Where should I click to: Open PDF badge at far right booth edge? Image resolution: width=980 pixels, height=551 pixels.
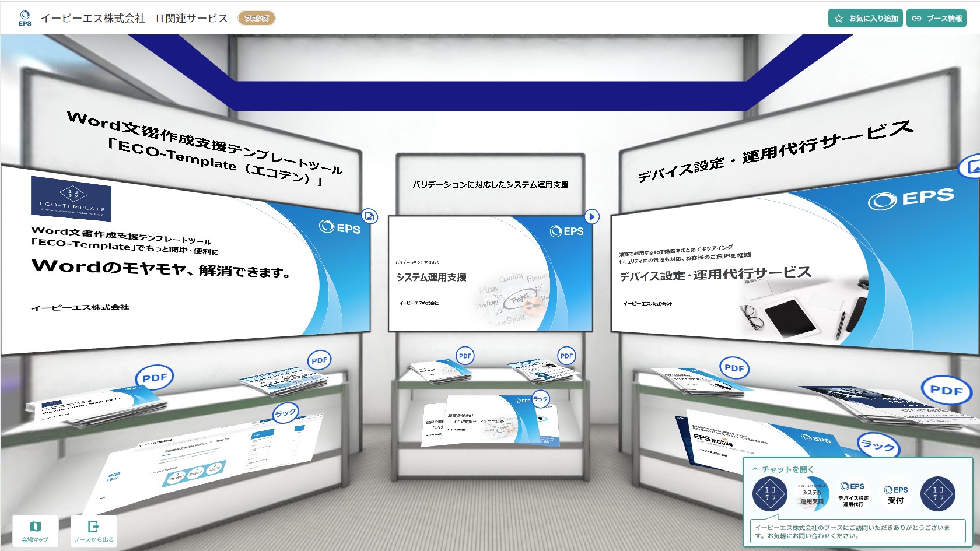[x=946, y=391]
